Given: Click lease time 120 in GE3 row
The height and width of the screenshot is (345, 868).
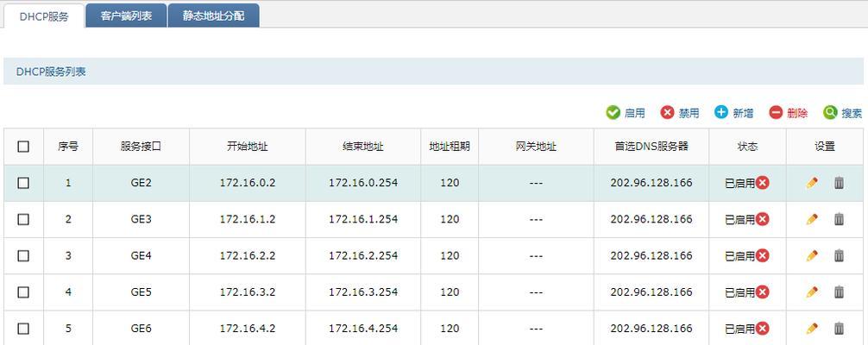Looking at the screenshot, I should [450, 219].
